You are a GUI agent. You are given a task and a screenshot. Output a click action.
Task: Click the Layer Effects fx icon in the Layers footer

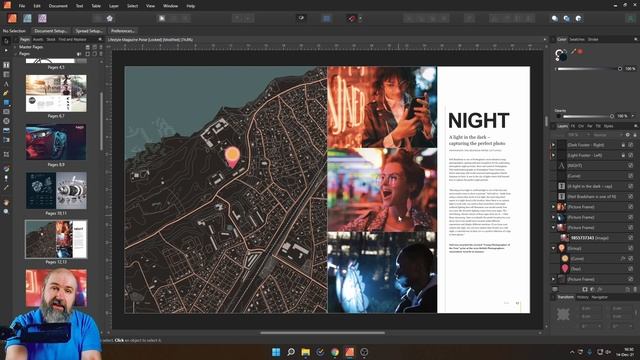click(599, 289)
